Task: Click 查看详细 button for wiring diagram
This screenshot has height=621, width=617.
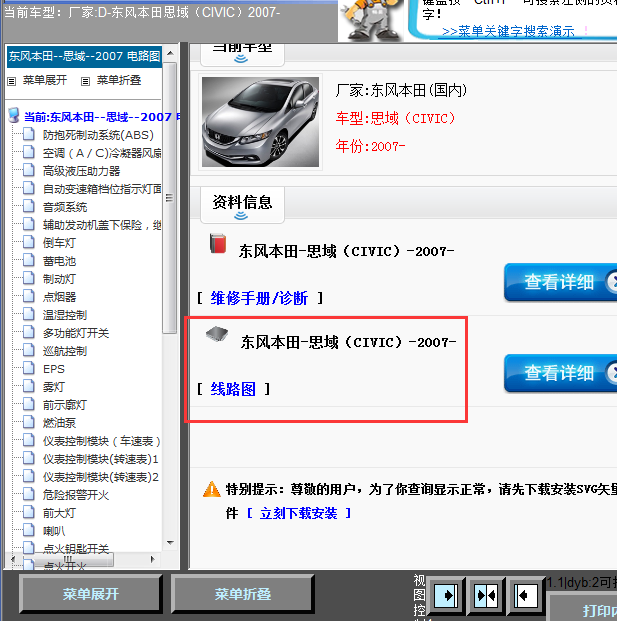Action: click(560, 373)
